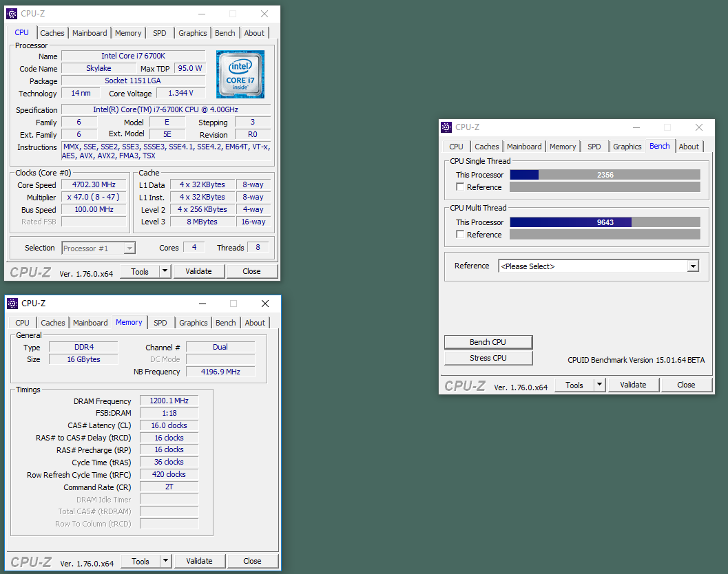The height and width of the screenshot is (574, 728).
Task: Close the Memory timings window via title bar X
Action: point(265,304)
